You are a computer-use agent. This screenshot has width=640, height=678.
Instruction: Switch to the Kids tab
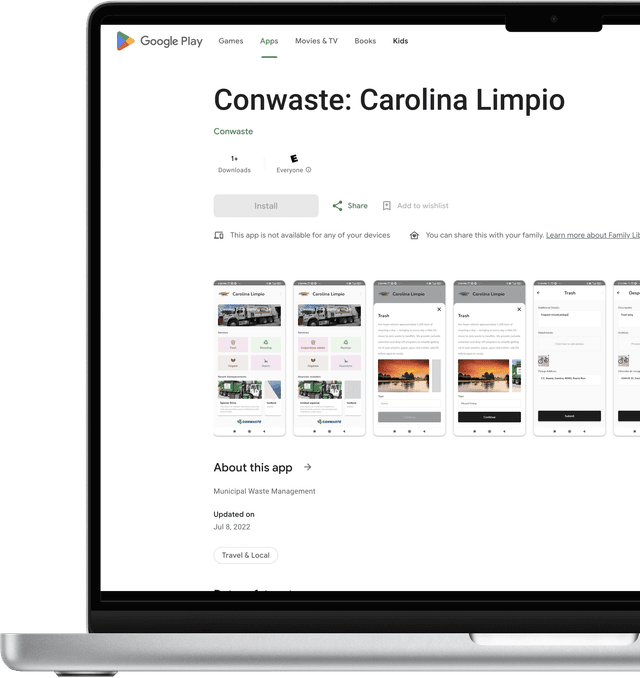coord(400,41)
